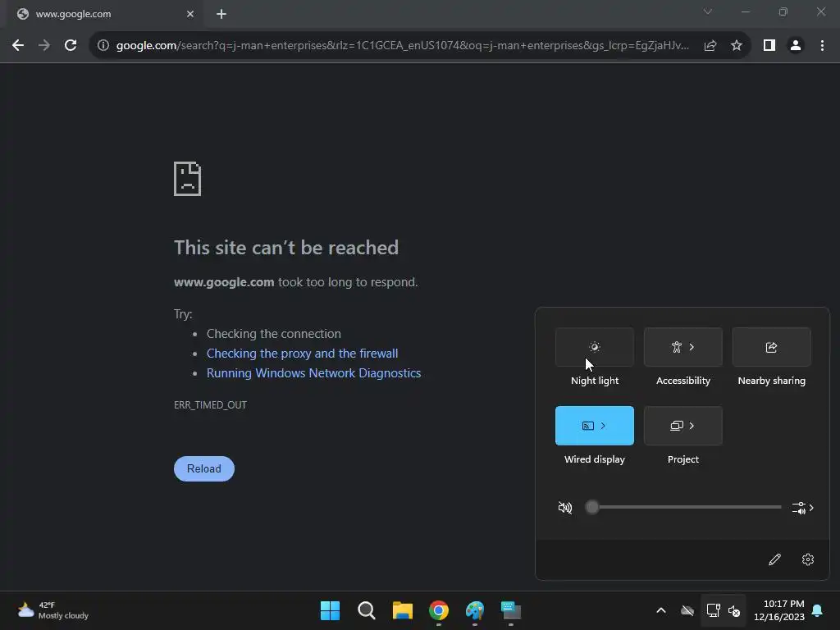
Task: Open the Chrome profile menu
Action: (x=796, y=46)
